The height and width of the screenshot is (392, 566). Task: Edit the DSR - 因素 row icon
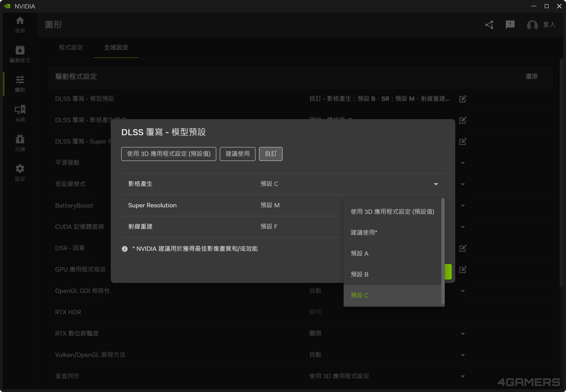point(463,248)
